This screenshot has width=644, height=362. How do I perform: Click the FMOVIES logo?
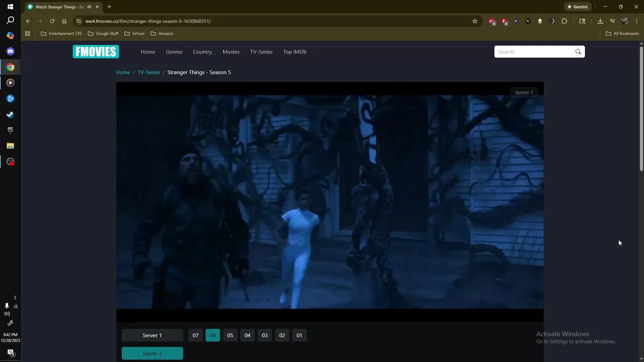point(96,52)
